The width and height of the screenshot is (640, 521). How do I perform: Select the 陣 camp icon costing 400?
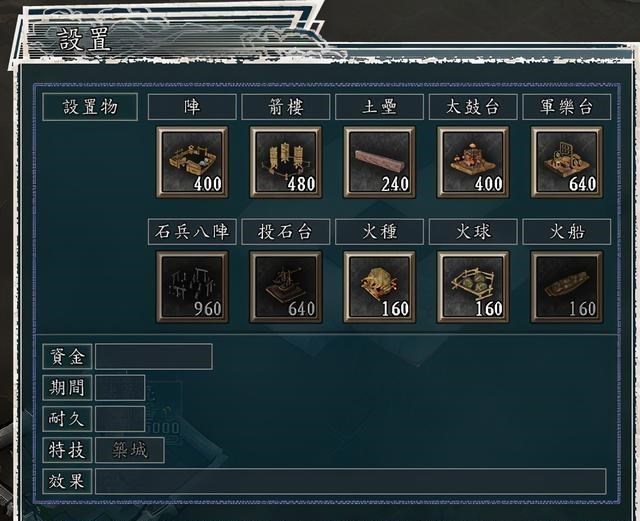[x=192, y=162]
